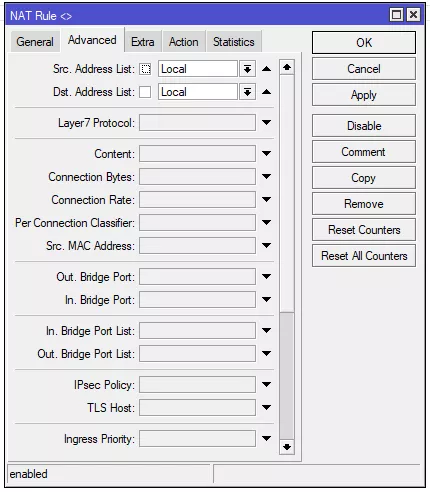
Task: Collapse the Dst. Address List field arrow
Action: 266,92
